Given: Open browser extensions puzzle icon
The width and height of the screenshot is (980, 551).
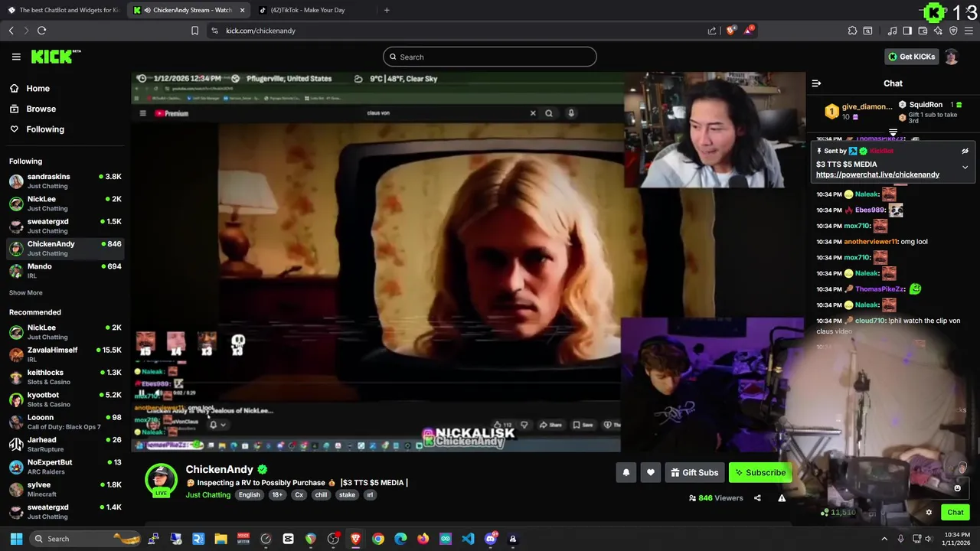Looking at the screenshot, I should pyautogui.click(x=852, y=31).
